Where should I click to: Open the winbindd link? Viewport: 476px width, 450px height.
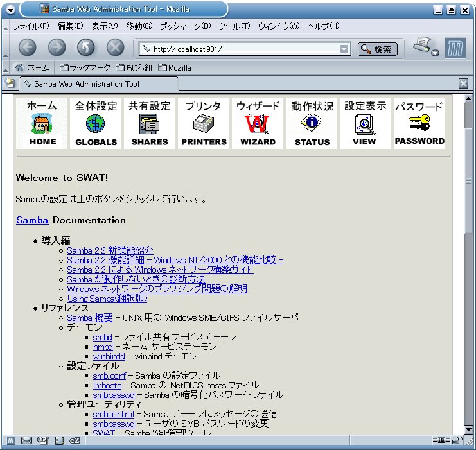(109, 356)
